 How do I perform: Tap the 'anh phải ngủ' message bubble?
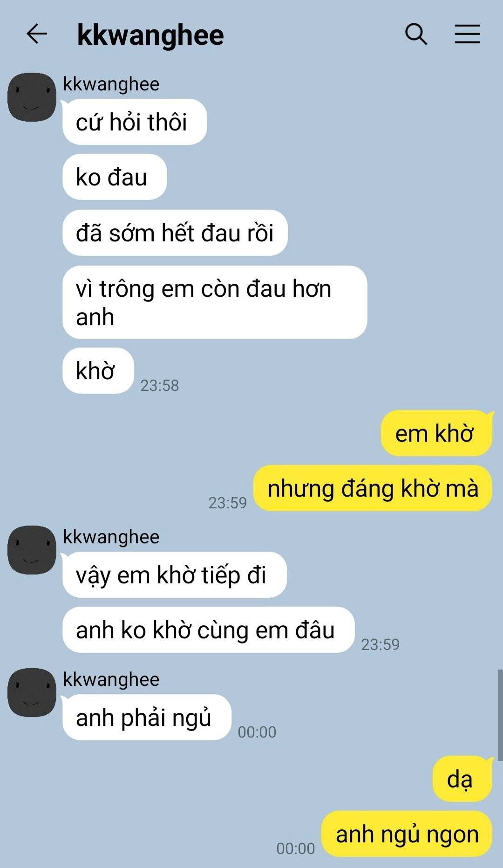pos(147,717)
